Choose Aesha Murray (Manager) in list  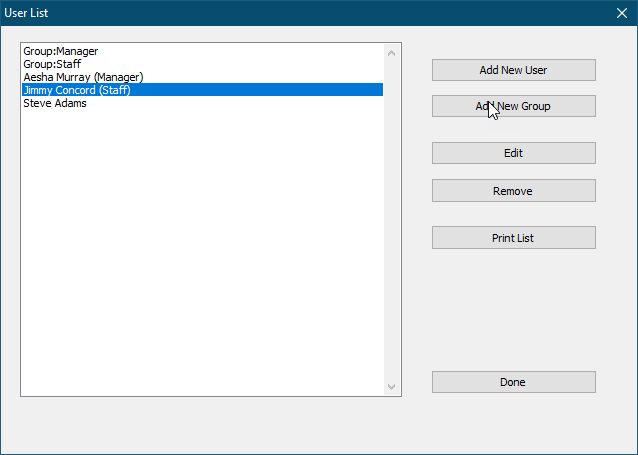[83, 77]
